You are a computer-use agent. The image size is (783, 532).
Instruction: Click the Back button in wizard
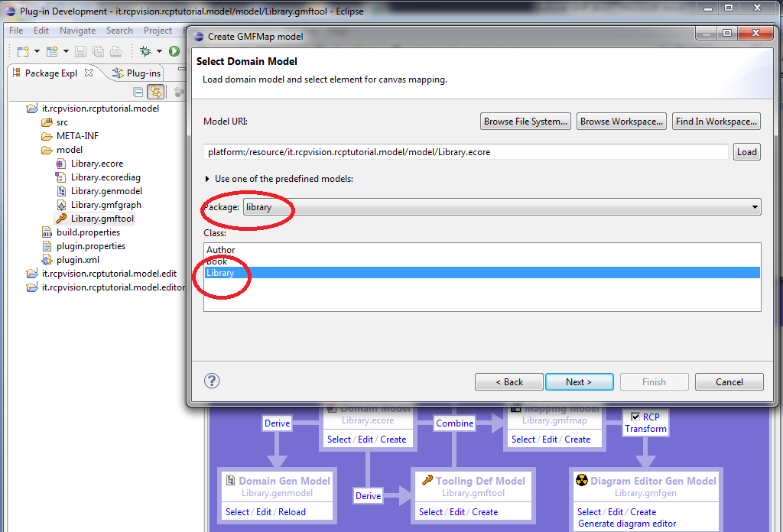(x=508, y=381)
